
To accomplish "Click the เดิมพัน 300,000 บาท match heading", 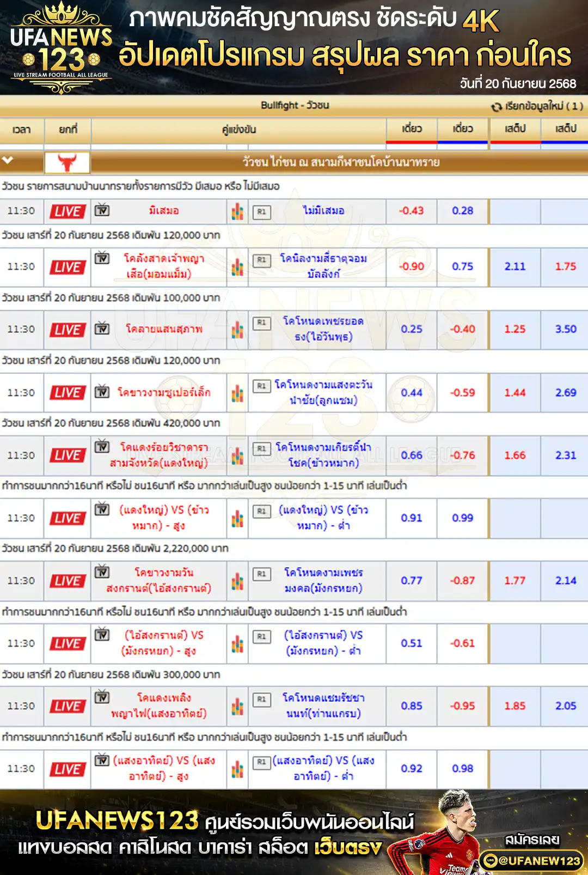I will [111, 675].
